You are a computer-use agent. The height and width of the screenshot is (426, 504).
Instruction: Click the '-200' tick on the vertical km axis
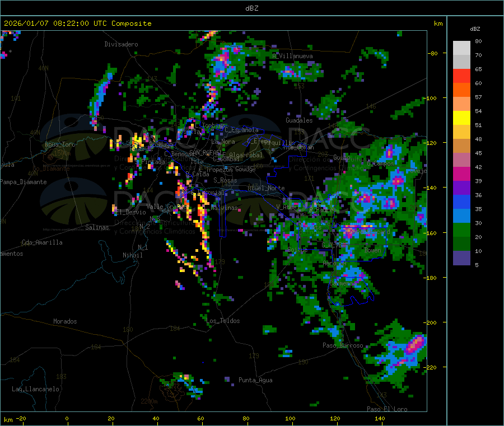430,323
